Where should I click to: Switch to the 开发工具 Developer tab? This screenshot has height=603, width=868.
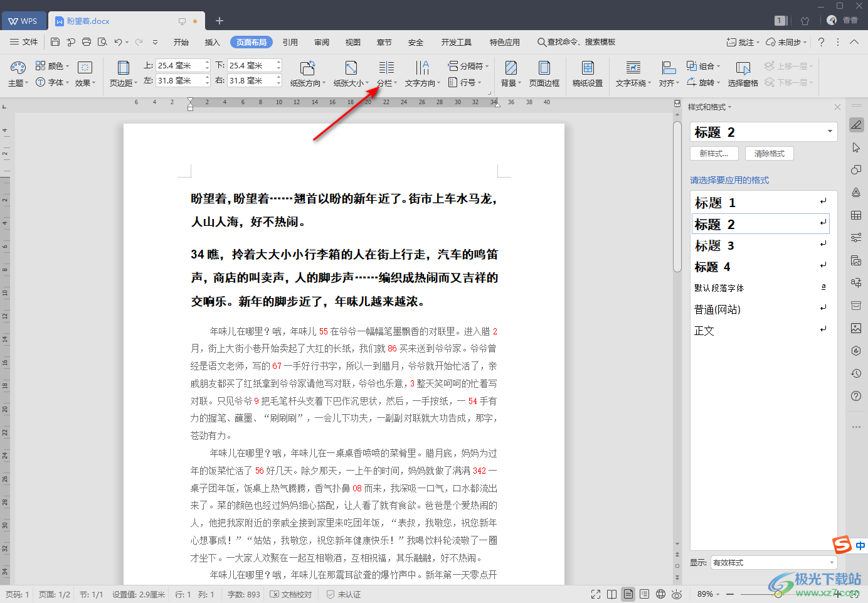[x=457, y=42]
